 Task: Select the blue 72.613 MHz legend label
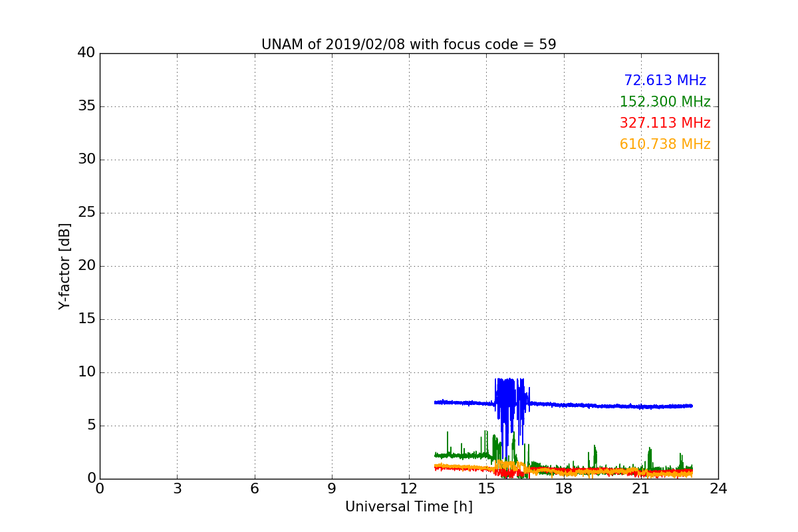coord(665,80)
